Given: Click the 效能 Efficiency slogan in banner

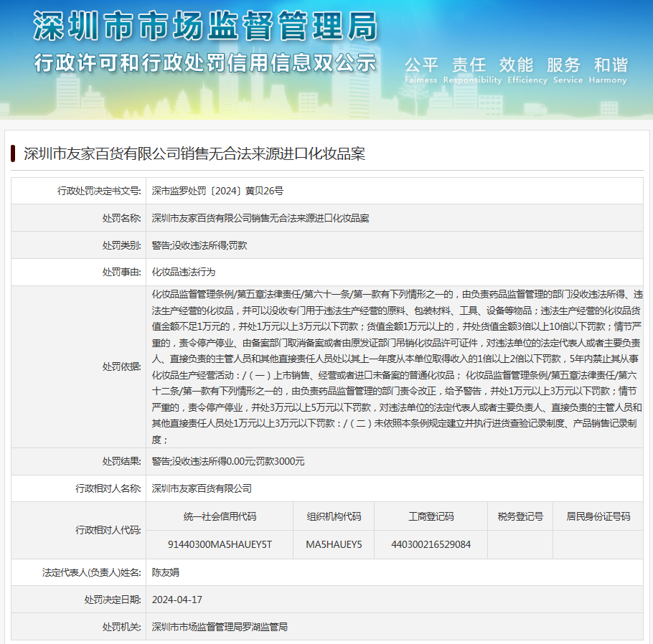Looking at the screenshot, I should coord(527,70).
